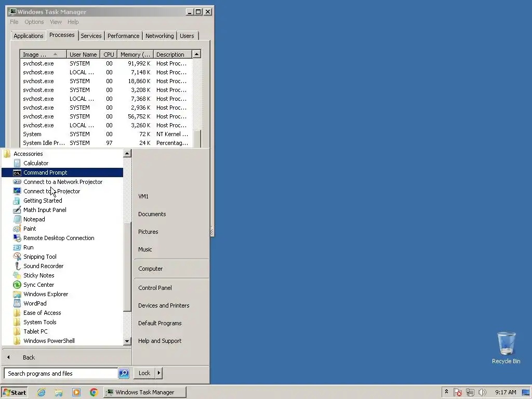Screen dimensions: 532x399
Task: Open Windows Explorer from Accessories
Action: pos(46,294)
